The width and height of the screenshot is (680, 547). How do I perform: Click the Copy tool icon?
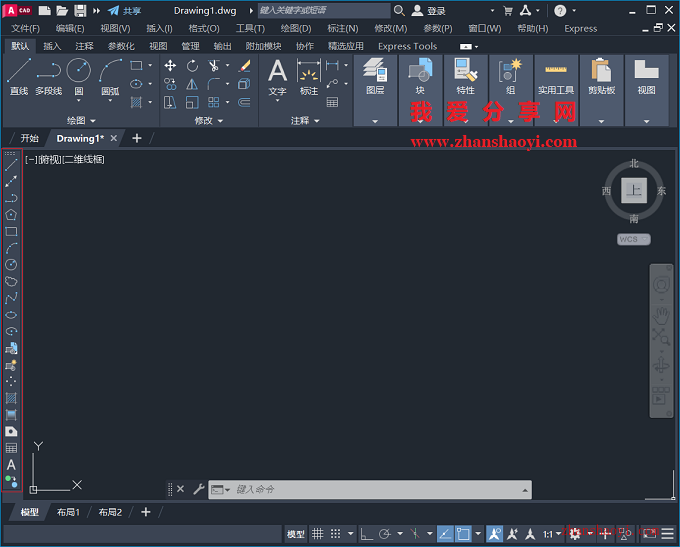click(170, 84)
